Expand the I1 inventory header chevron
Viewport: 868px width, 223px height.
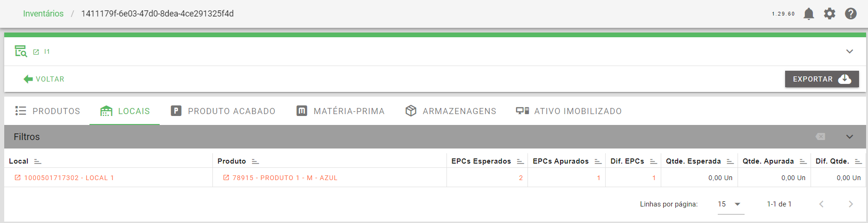point(850,51)
